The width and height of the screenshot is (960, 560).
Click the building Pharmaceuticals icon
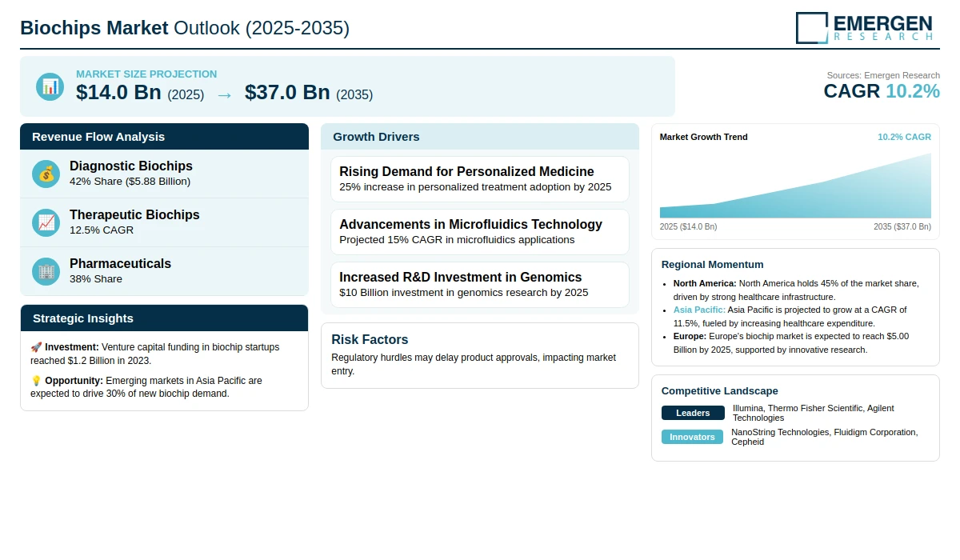[x=46, y=271]
